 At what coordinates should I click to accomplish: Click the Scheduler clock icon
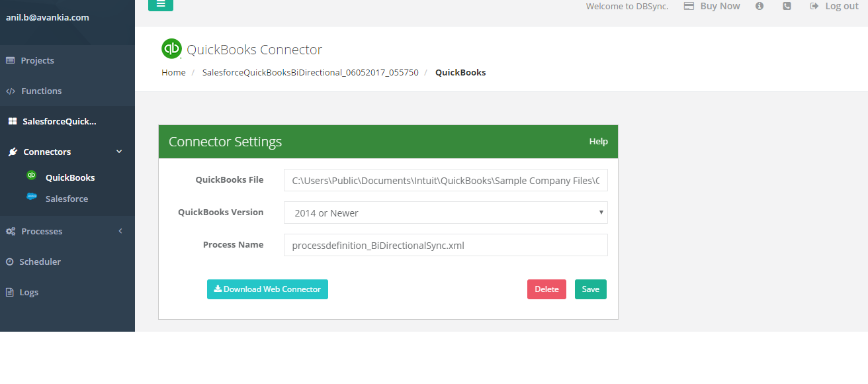click(10, 262)
